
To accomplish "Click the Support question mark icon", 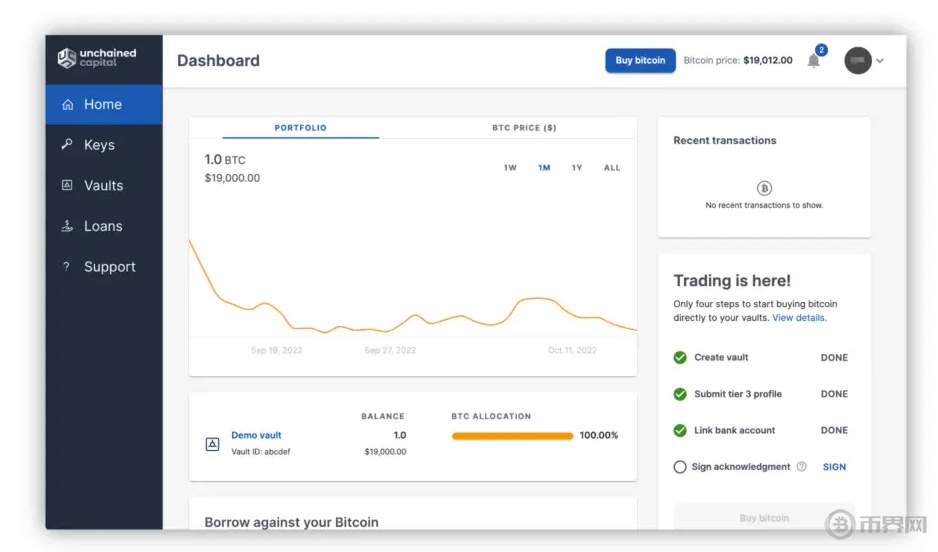I will (x=67, y=267).
